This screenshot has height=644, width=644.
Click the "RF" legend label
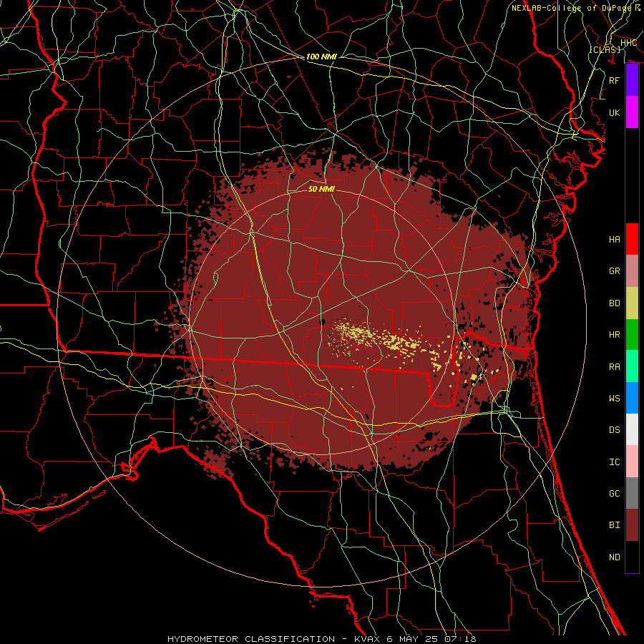(x=615, y=80)
